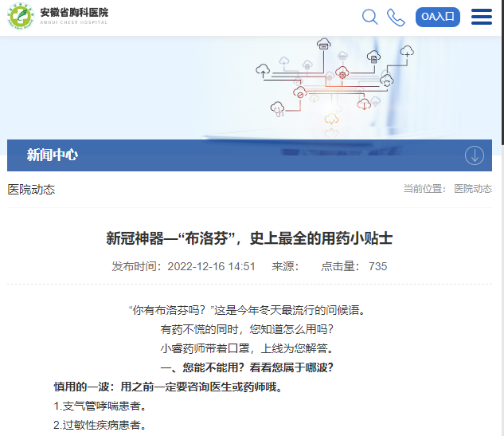Follow the 医院动态 breadcrumb link
The width and height of the screenshot is (504, 436).
tap(473, 189)
